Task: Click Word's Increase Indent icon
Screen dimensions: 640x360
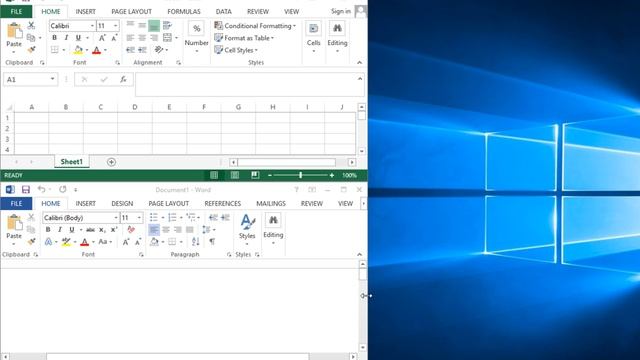Action: 225,218
